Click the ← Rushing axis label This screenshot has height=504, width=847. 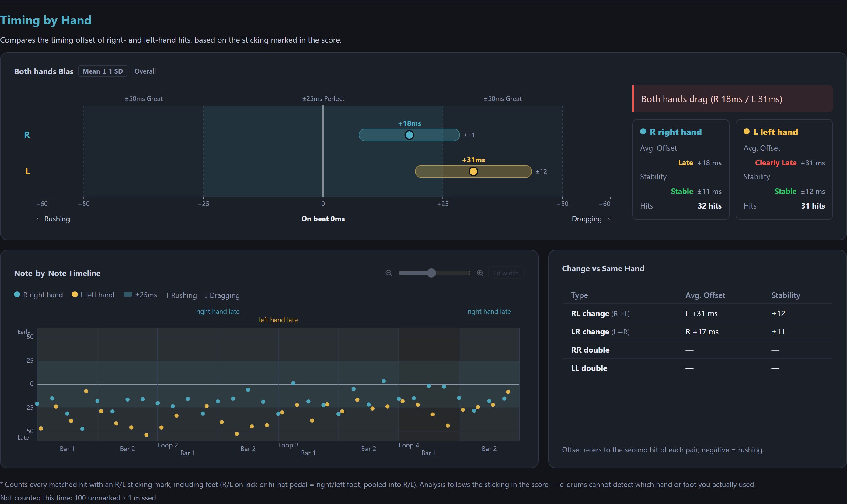[53, 219]
